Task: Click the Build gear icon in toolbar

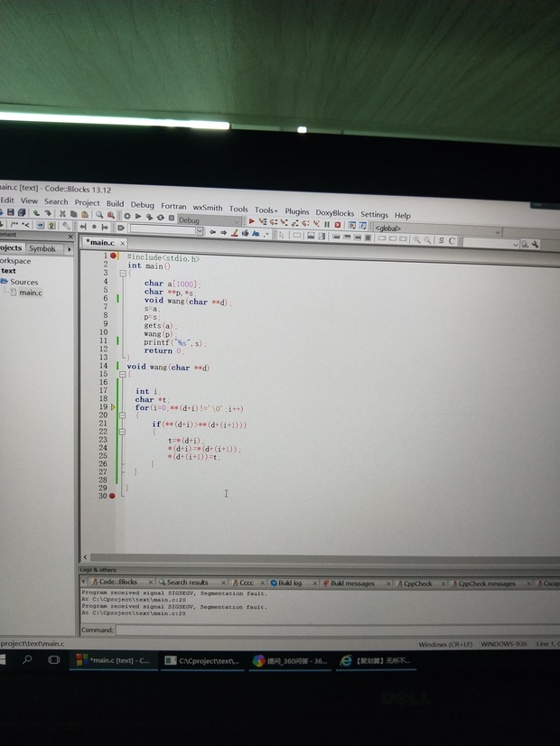Action: (x=127, y=217)
